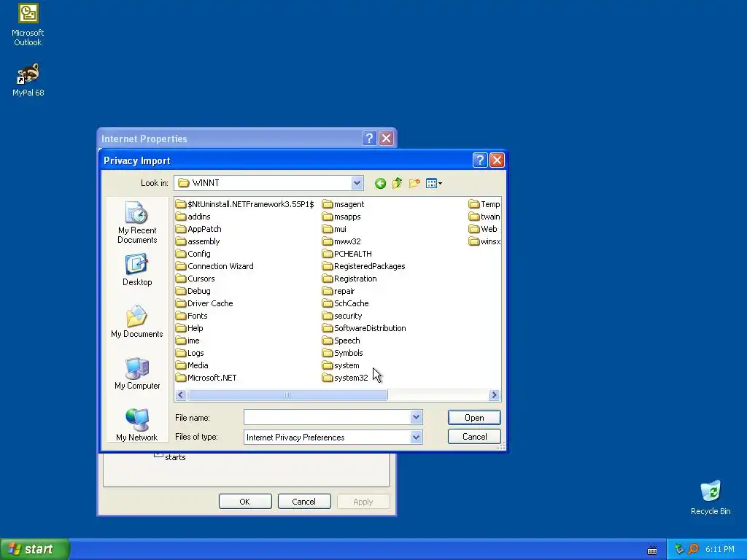The height and width of the screenshot is (560, 747).
Task: Select the Web folder
Action: (x=484, y=229)
